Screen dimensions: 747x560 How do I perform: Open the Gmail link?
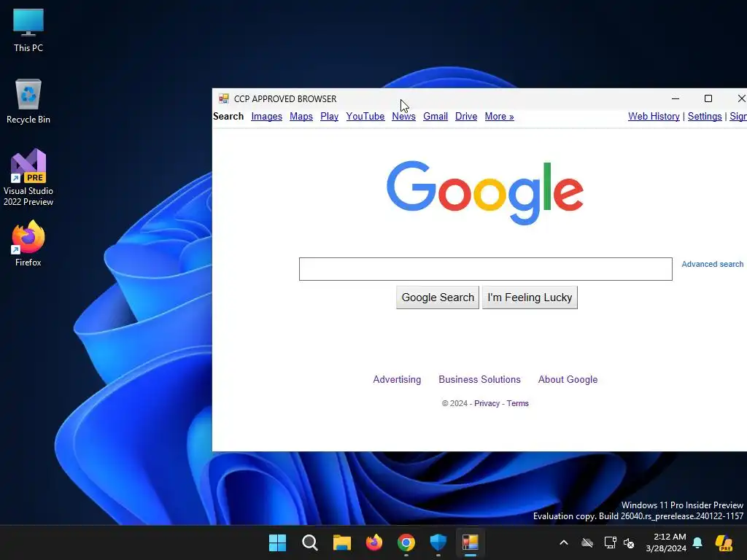pos(436,117)
